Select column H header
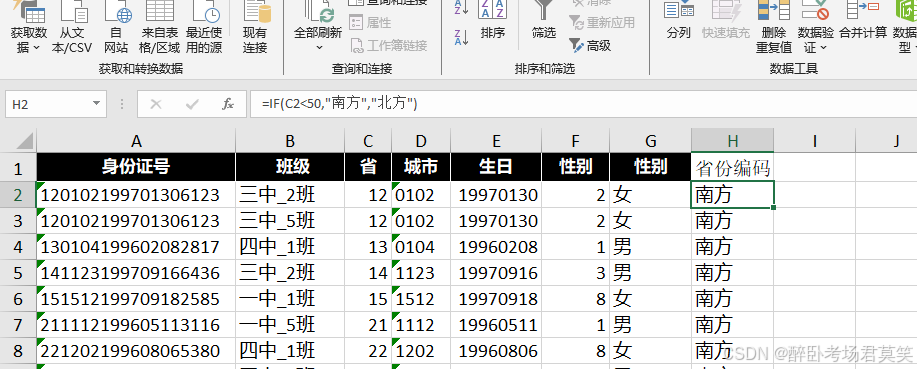Viewport: 917px width, 369px height. click(733, 140)
